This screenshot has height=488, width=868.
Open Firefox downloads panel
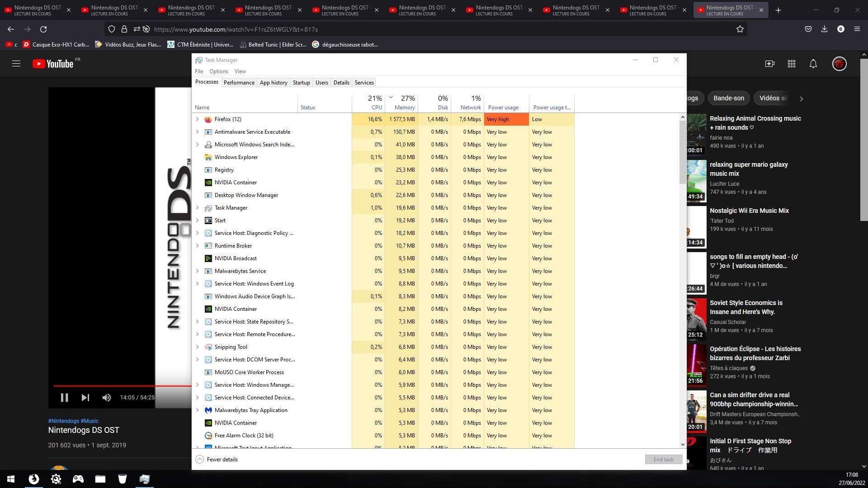point(824,29)
